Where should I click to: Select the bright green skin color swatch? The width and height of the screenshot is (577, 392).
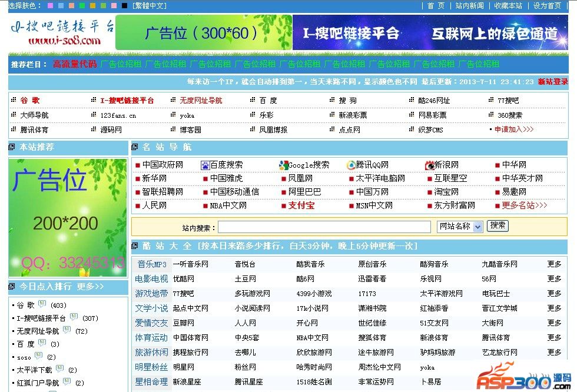coord(82,5)
